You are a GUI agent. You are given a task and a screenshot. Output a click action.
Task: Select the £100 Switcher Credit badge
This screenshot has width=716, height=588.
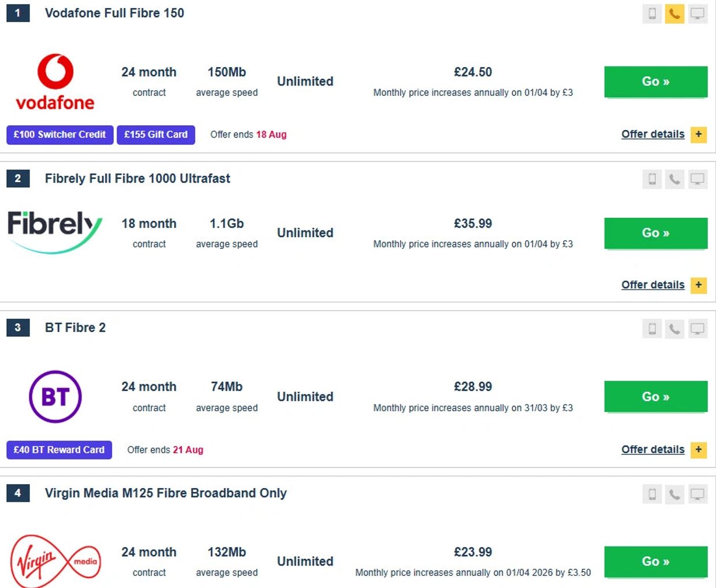coord(60,135)
